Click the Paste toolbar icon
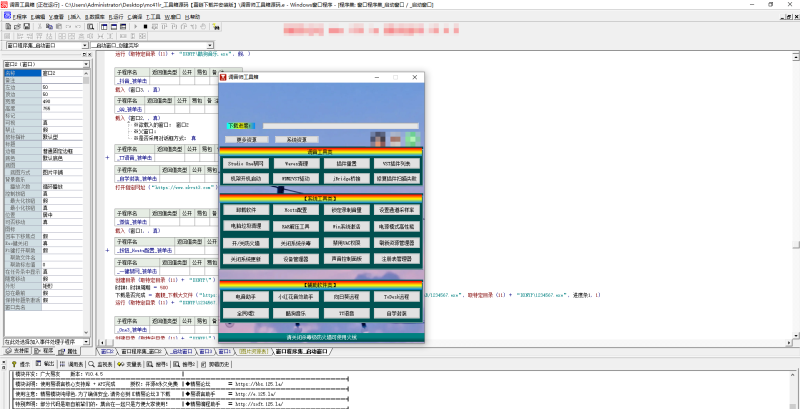 pos(59,26)
